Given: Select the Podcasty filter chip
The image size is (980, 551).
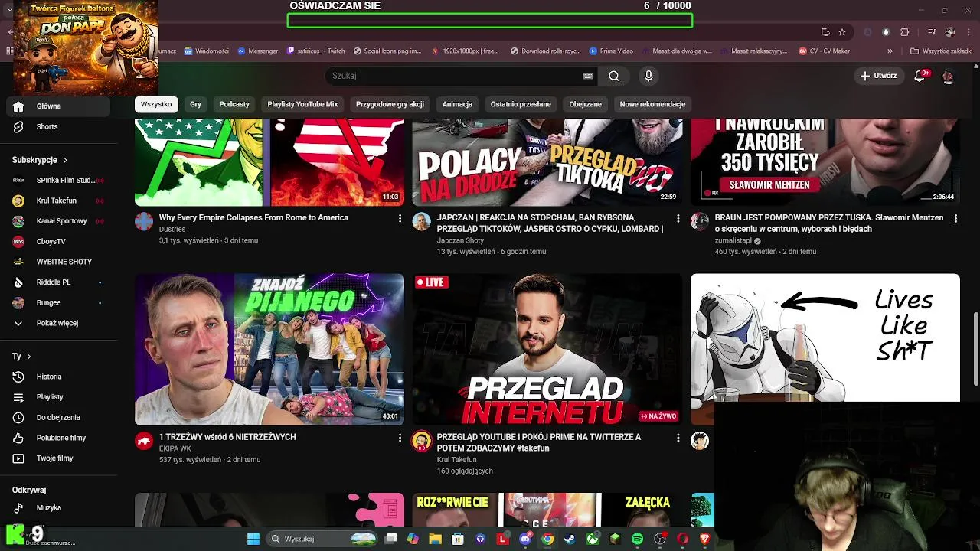Looking at the screenshot, I should point(234,104).
